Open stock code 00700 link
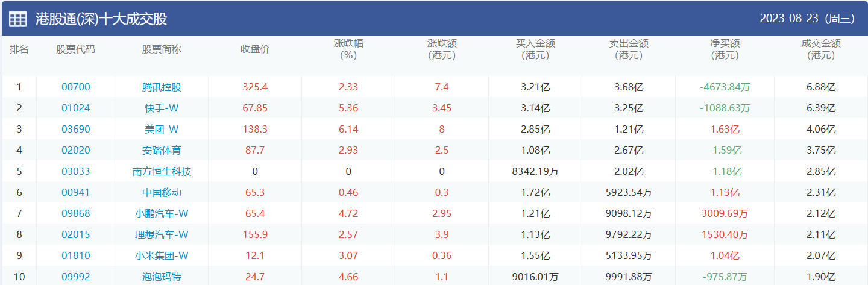The height and width of the screenshot is (285, 868). [x=75, y=87]
